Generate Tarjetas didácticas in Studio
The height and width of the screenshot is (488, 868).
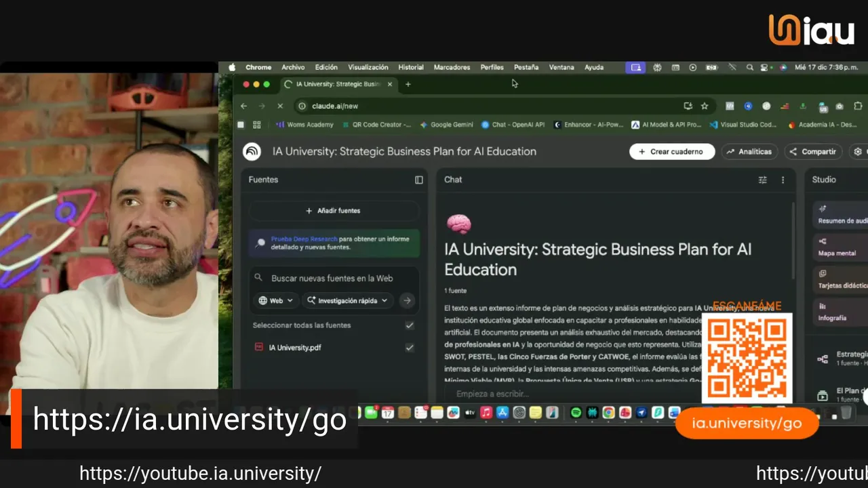click(x=841, y=279)
